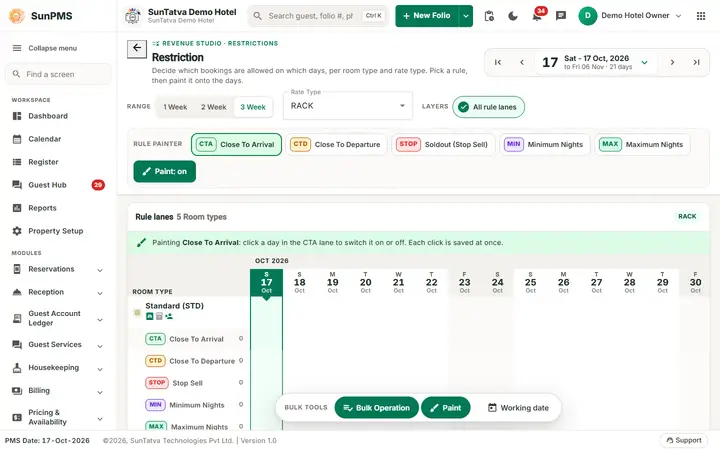The width and height of the screenshot is (720, 450).
Task: Click the MIN lane badge under Standard
Action: click(155, 405)
